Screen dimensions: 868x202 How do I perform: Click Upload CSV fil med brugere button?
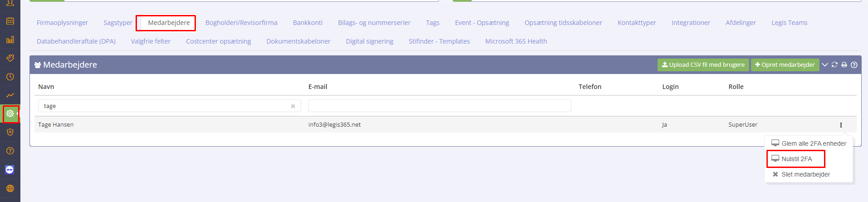point(703,65)
